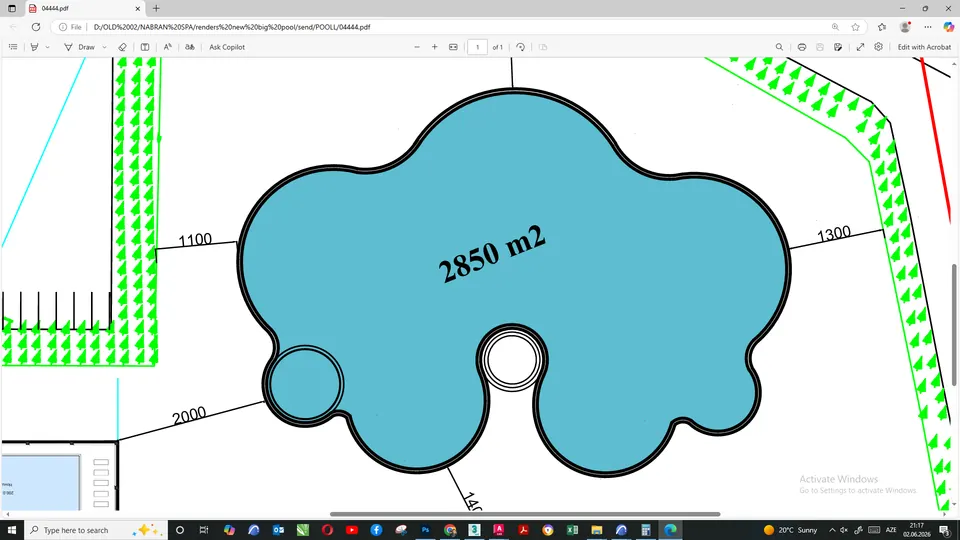Open the Windows Start menu

(12, 530)
